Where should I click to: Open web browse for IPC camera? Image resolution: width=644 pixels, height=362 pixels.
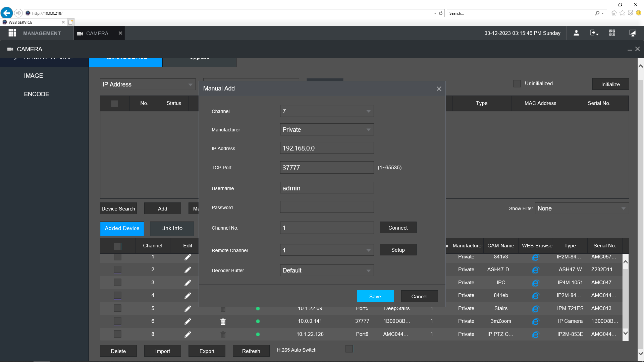coord(535,283)
